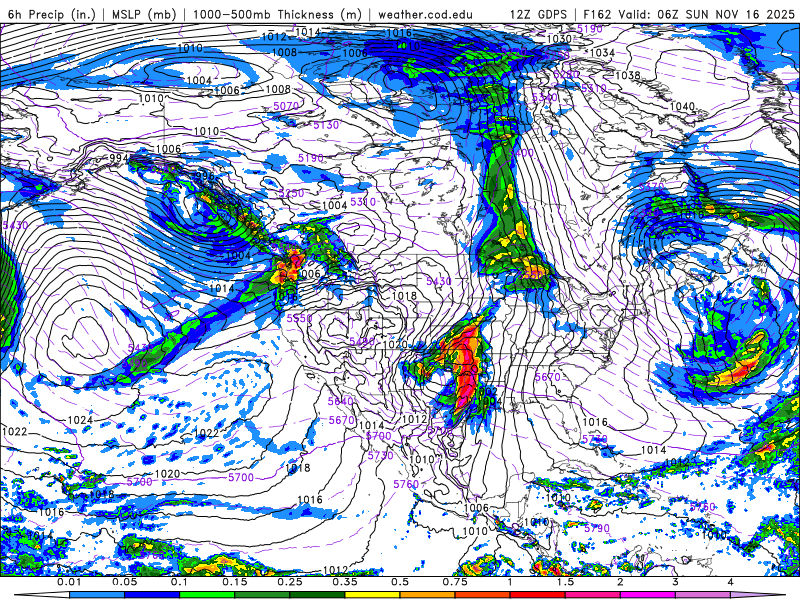
Task: Click the '0.01' legend scale value
Action: pyautogui.click(x=69, y=582)
